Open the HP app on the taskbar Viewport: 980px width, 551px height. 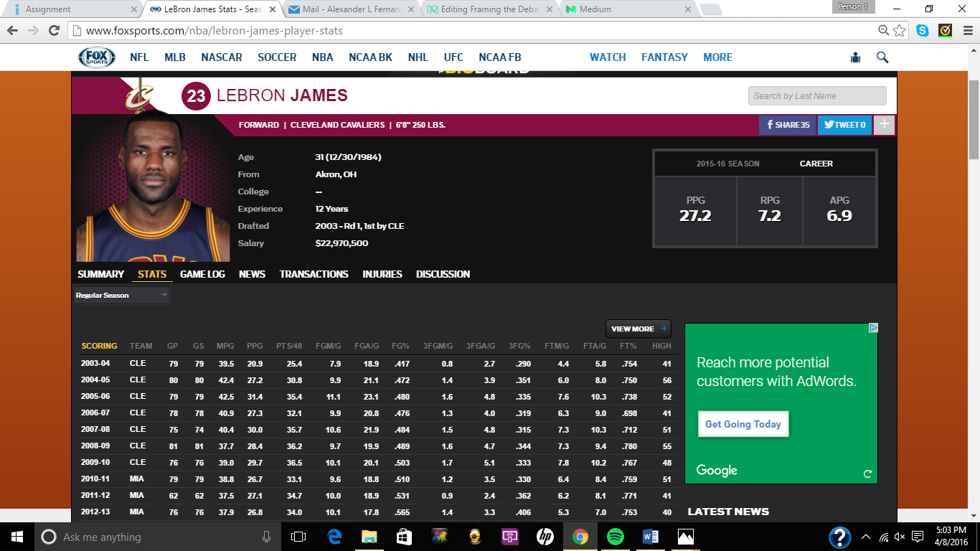pyautogui.click(x=545, y=537)
